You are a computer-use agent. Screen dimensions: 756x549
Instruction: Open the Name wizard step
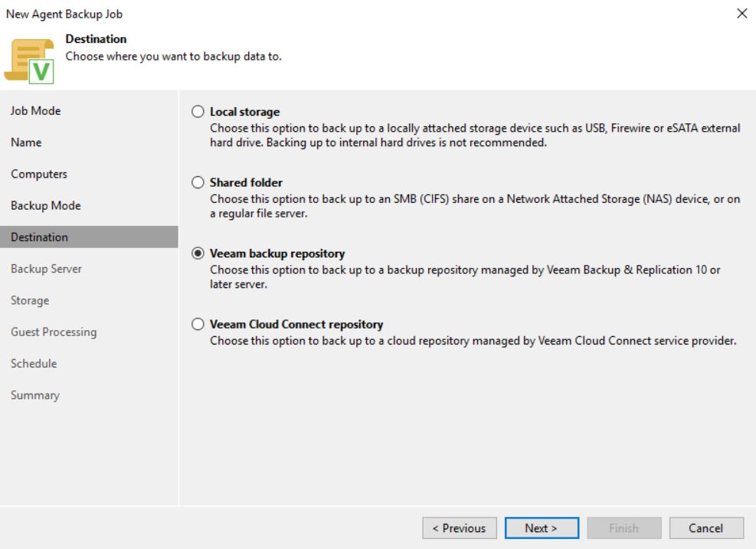(x=26, y=142)
